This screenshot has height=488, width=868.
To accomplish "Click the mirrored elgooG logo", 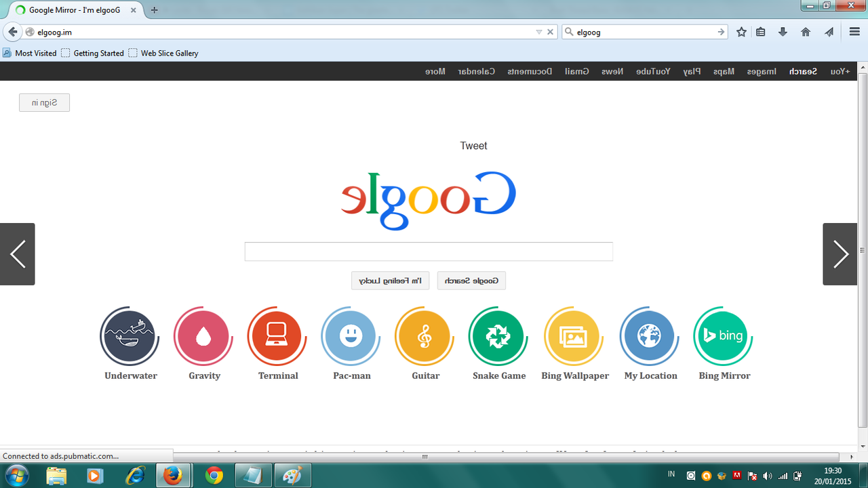I will point(428,201).
